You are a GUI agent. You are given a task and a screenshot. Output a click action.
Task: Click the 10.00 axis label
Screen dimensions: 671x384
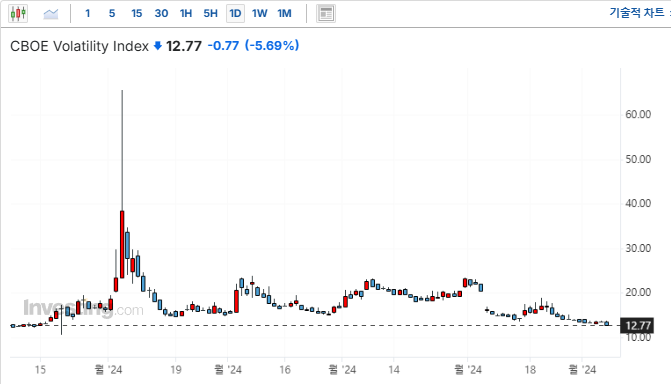coord(638,337)
